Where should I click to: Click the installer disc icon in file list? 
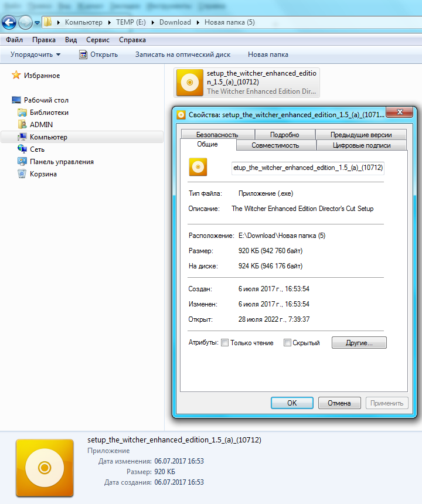click(x=190, y=83)
